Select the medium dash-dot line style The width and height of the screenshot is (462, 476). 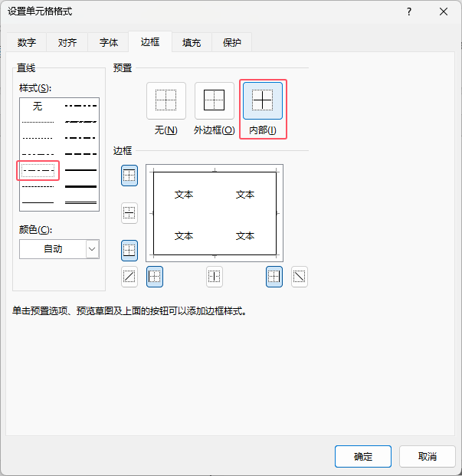tap(80, 138)
